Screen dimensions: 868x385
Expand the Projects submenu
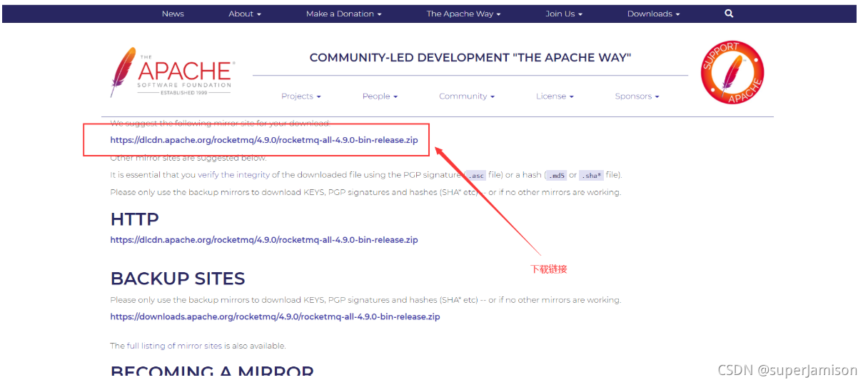(x=301, y=96)
